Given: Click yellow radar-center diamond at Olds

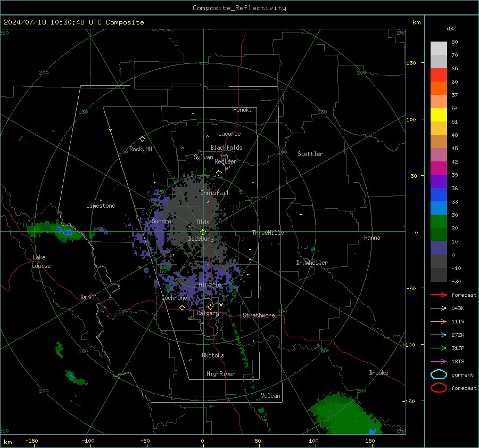Looking at the screenshot, I should click(203, 232).
